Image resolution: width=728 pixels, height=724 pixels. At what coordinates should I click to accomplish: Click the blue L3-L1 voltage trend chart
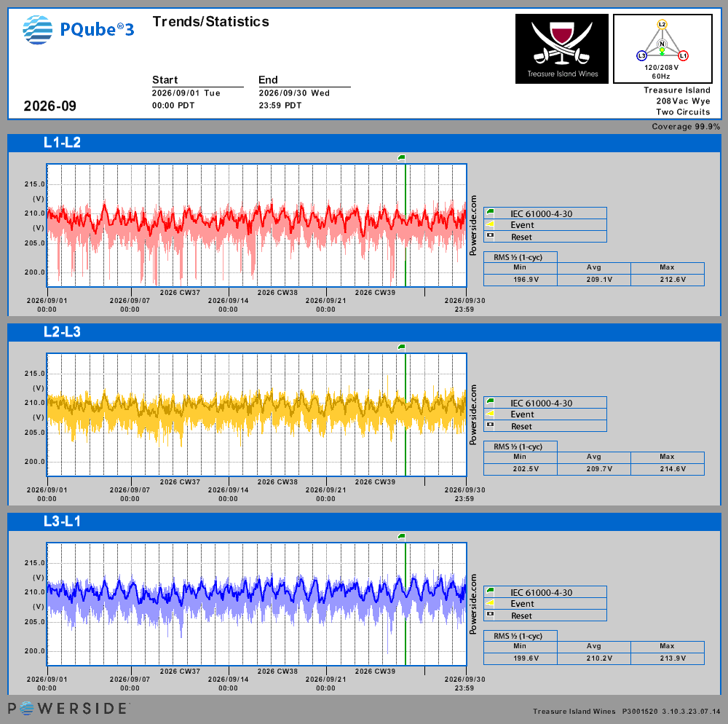257,605
